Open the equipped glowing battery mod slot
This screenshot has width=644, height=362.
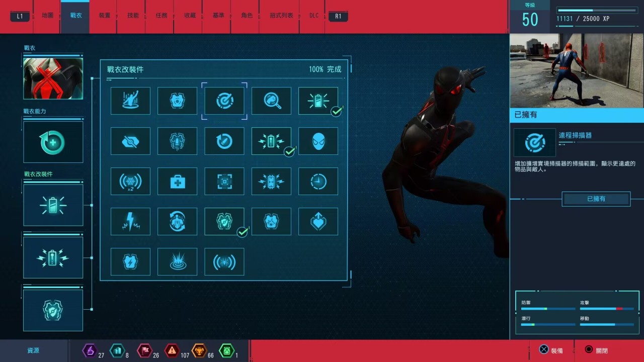pyautogui.click(x=53, y=205)
